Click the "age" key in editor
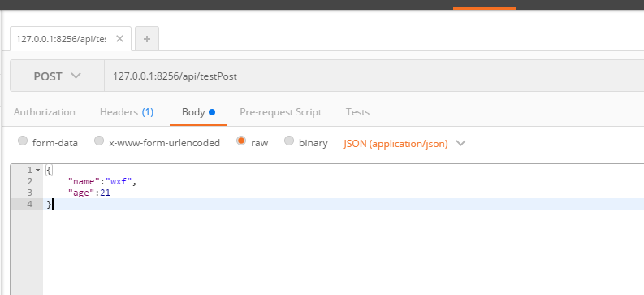 81,193
